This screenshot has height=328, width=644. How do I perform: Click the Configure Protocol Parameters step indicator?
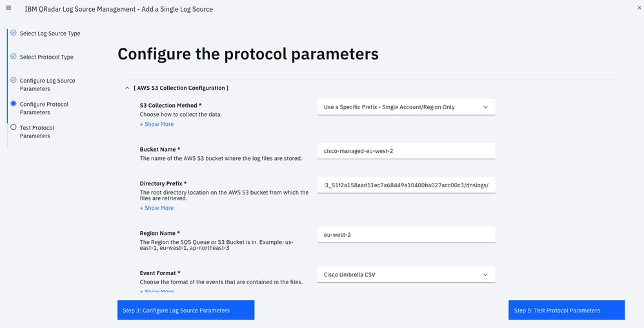pyautogui.click(x=14, y=103)
